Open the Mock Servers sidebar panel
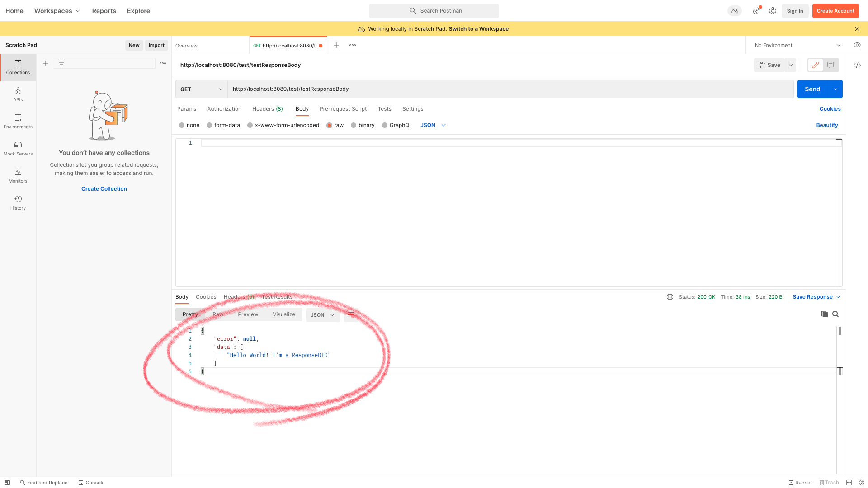868x488 pixels. tap(18, 148)
